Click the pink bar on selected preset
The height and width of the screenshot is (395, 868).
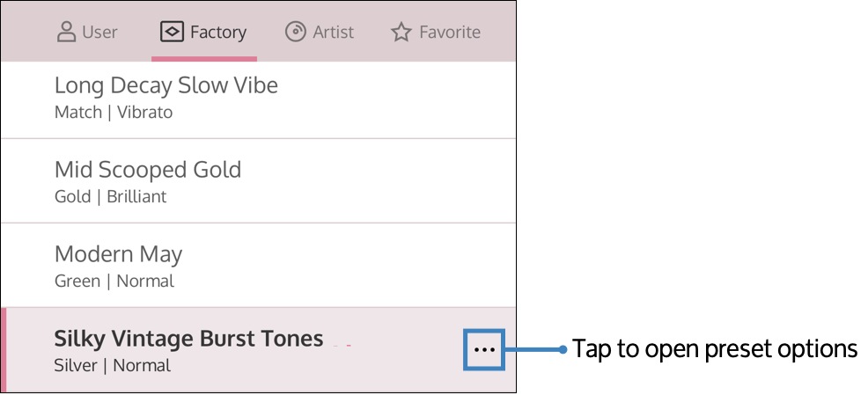coord(4,349)
